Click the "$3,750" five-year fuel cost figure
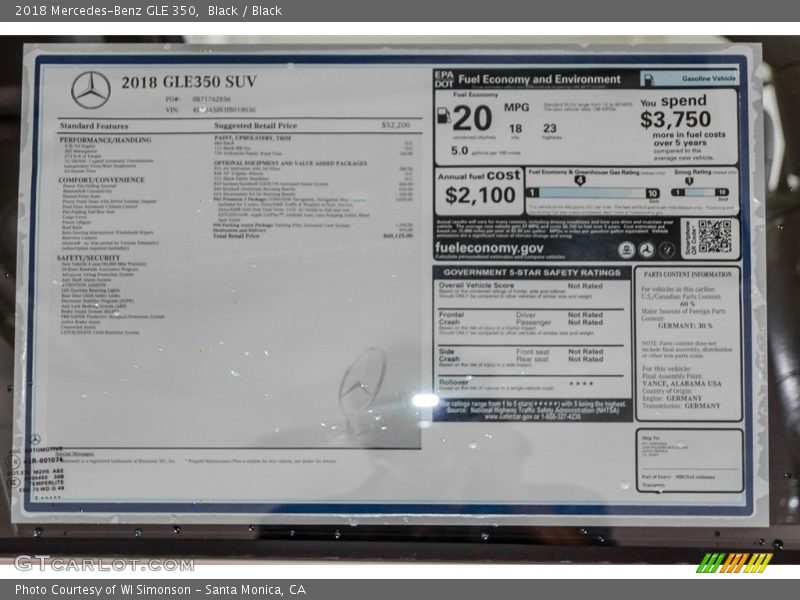 coord(676,119)
